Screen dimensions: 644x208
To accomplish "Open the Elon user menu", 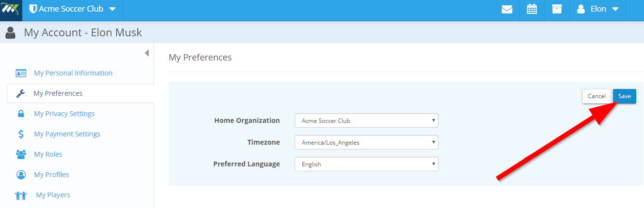I will pos(597,9).
